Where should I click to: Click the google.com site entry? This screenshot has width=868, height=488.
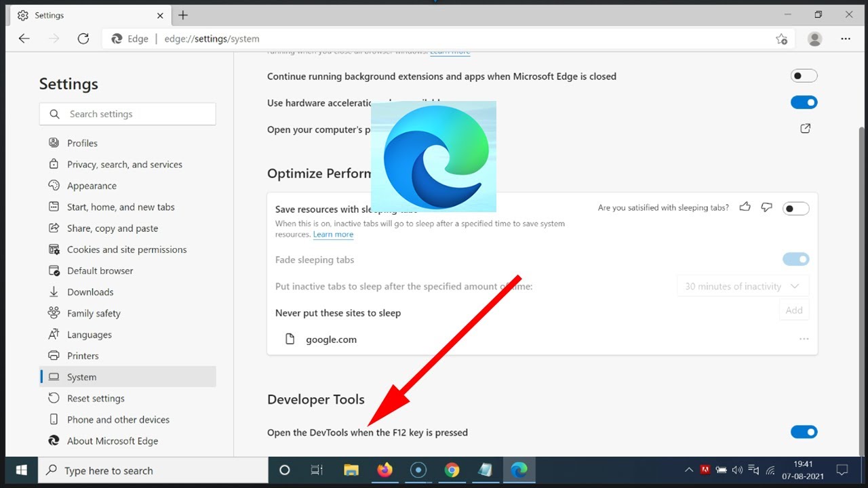(x=331, y=340)
